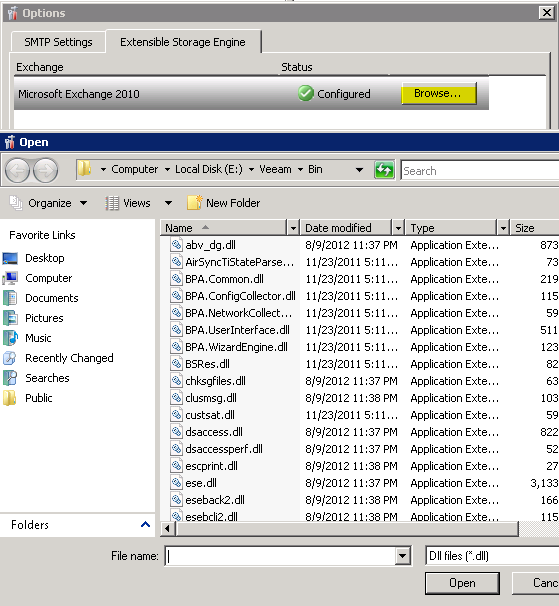Click the green refresh icon beside address bar
559x606 pixels.
384,170
